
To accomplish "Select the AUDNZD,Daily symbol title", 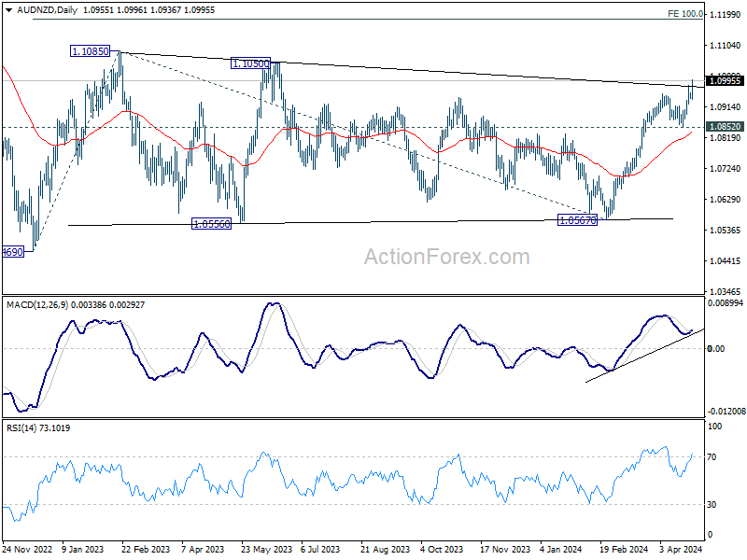I will [48, 10].
